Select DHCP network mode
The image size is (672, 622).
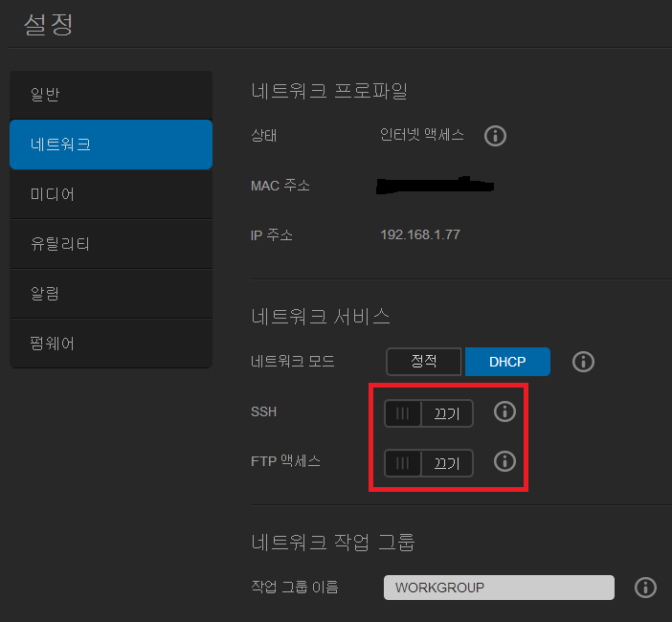[507, 362]
